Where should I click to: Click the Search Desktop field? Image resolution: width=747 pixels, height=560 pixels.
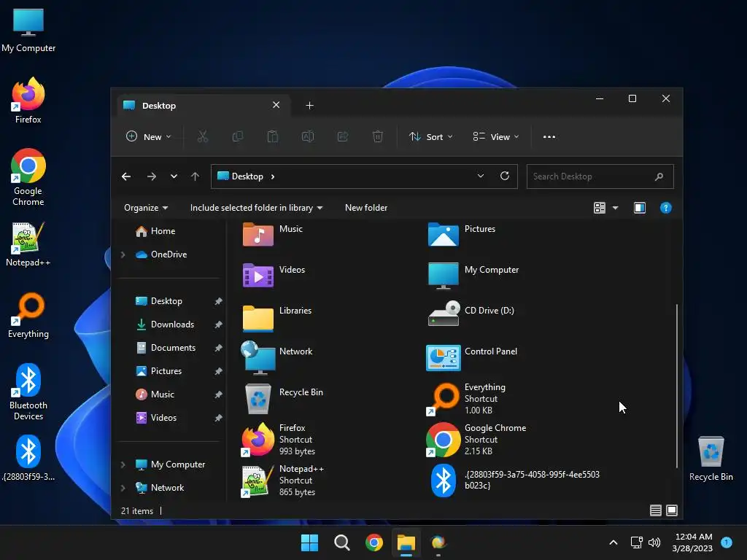tap(600, 176)
